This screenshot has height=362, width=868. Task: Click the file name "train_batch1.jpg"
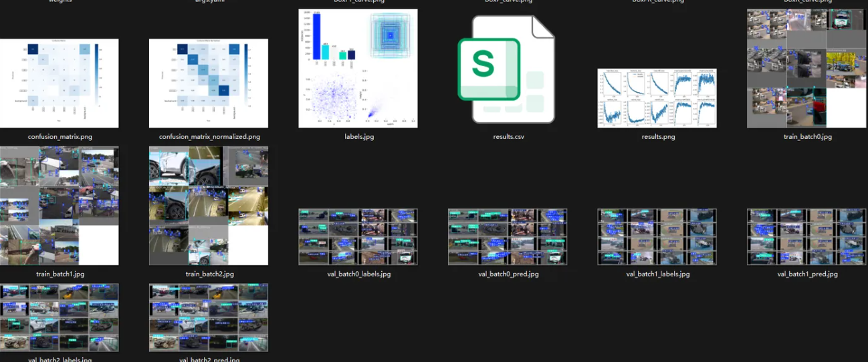click(60, 274)
